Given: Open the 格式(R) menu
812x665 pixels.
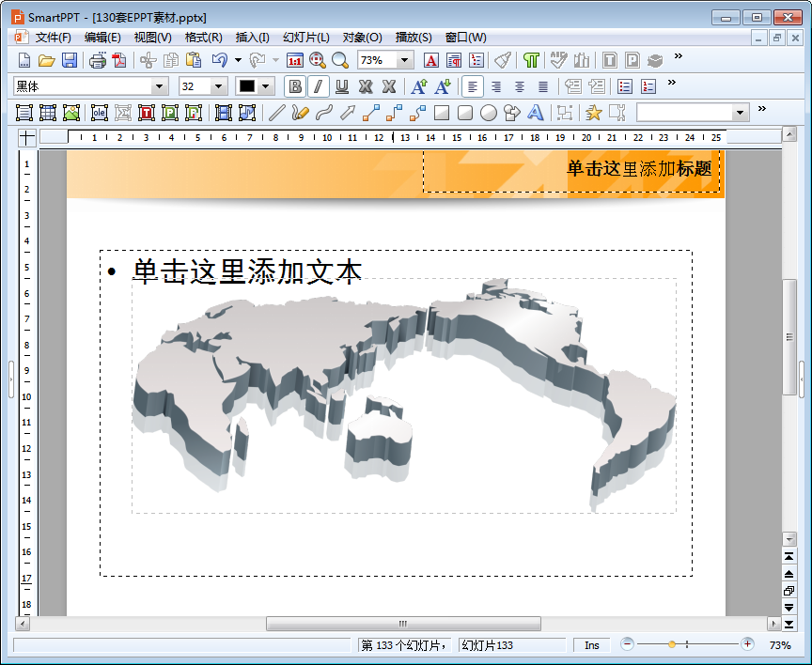Looking at the screenshot, I should pyautogui.click(x=204, y=38).
